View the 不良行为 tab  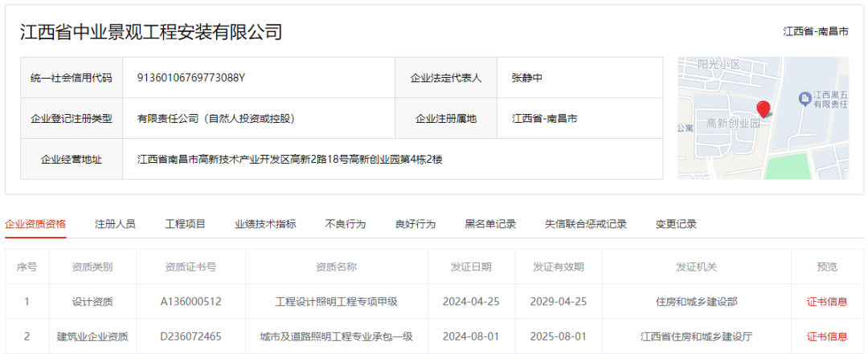pyautogui.click(x=346, y=224)
